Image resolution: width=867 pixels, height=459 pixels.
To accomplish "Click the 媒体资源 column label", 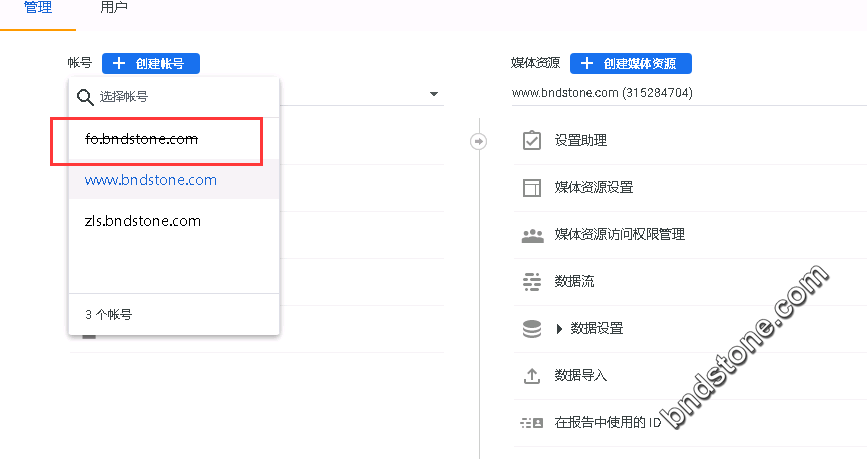I will tap(535, 63).
